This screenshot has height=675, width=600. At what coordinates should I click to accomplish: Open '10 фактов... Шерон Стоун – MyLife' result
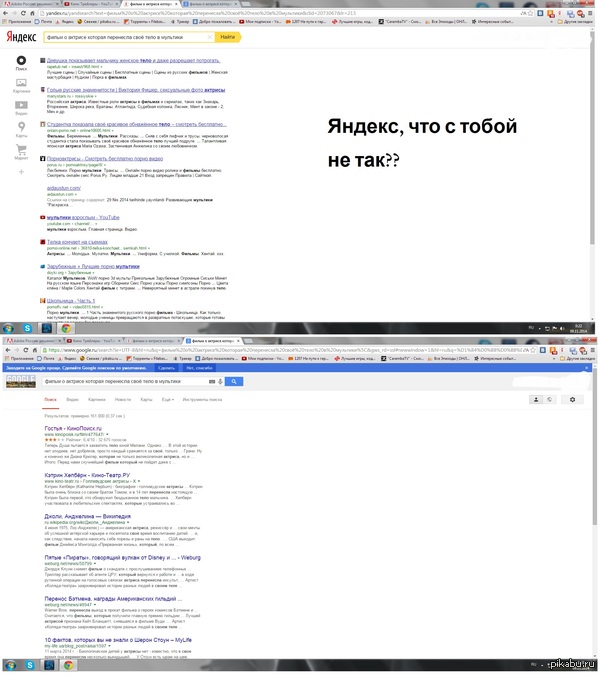(x=118, y=641)
